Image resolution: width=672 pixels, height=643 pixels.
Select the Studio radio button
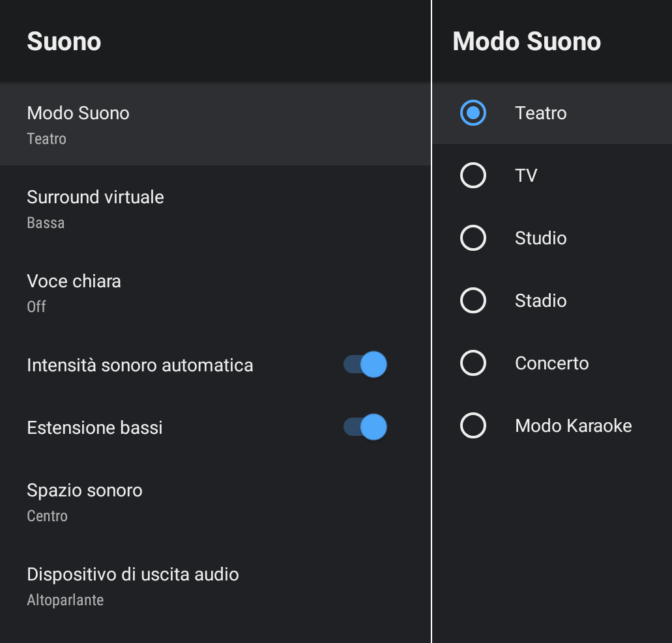473,238
